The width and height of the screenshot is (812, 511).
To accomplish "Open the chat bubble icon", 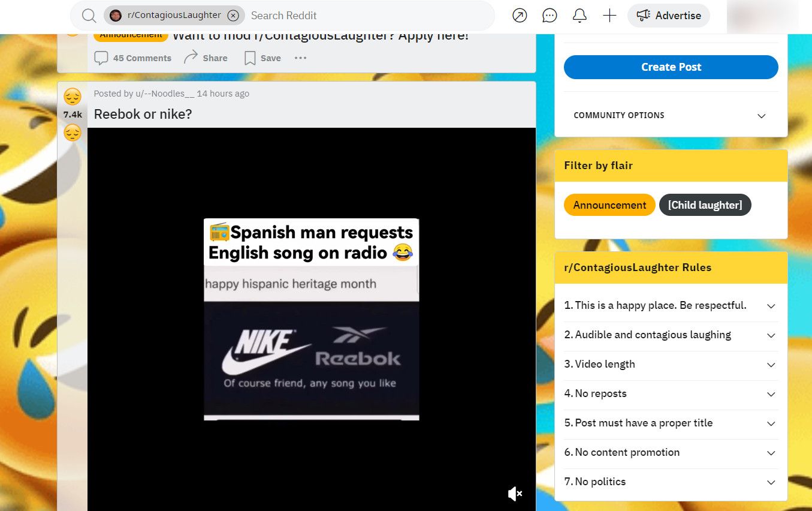I will point(550,16).
